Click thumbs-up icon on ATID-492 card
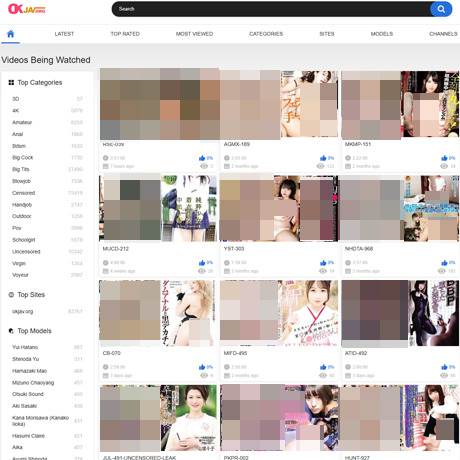Image resolution: width=460 pixels, height=460 pixels. pos(444,367)
